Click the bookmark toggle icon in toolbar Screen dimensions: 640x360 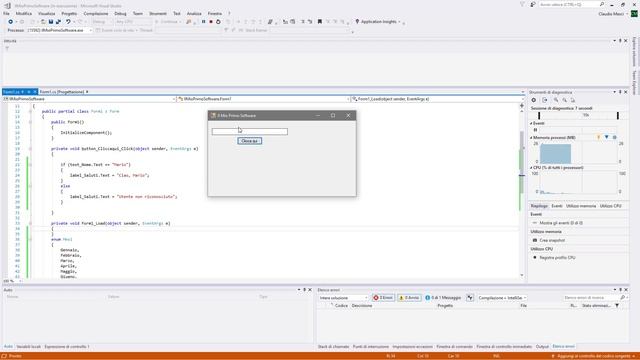coord(320,22)
